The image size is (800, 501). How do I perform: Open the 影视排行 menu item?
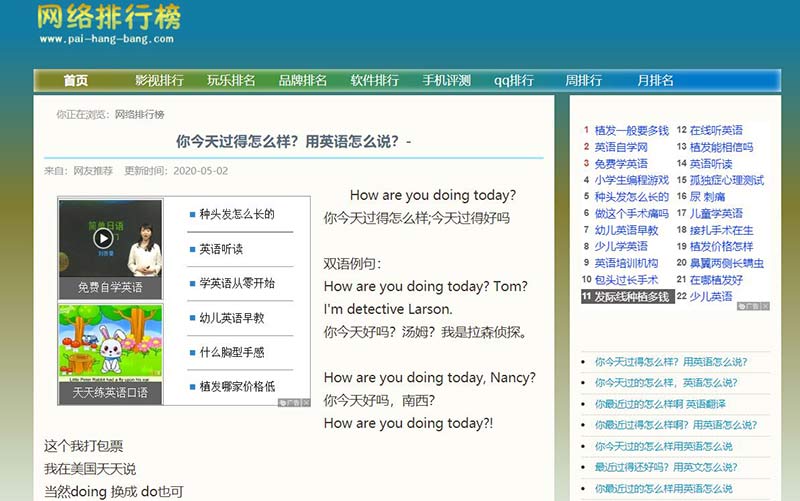(x=159, y=81)
